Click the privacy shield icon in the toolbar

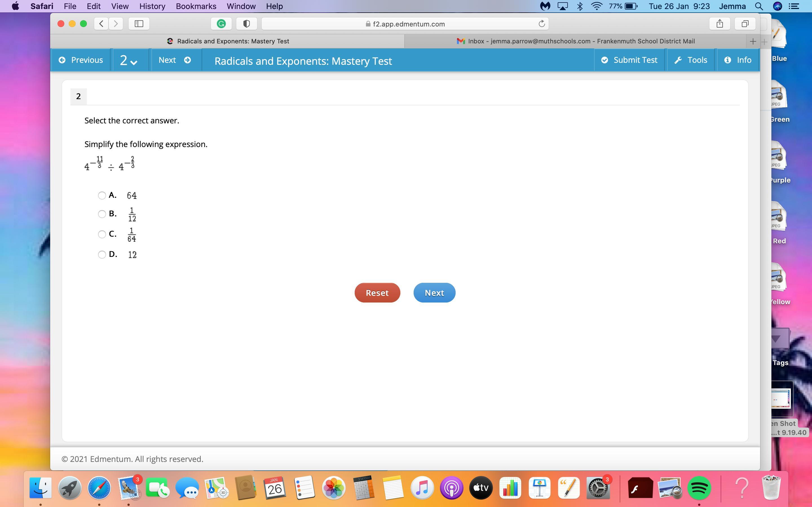[246, 24]
